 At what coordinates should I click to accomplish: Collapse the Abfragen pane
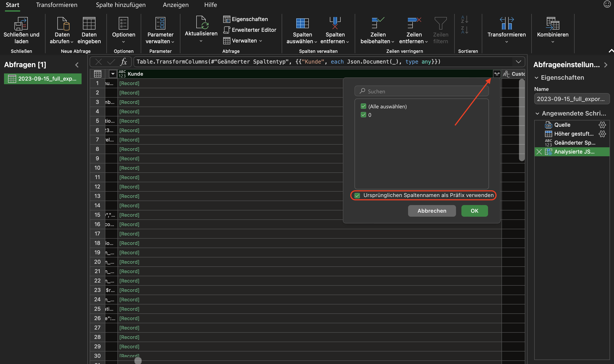(77, 65)
